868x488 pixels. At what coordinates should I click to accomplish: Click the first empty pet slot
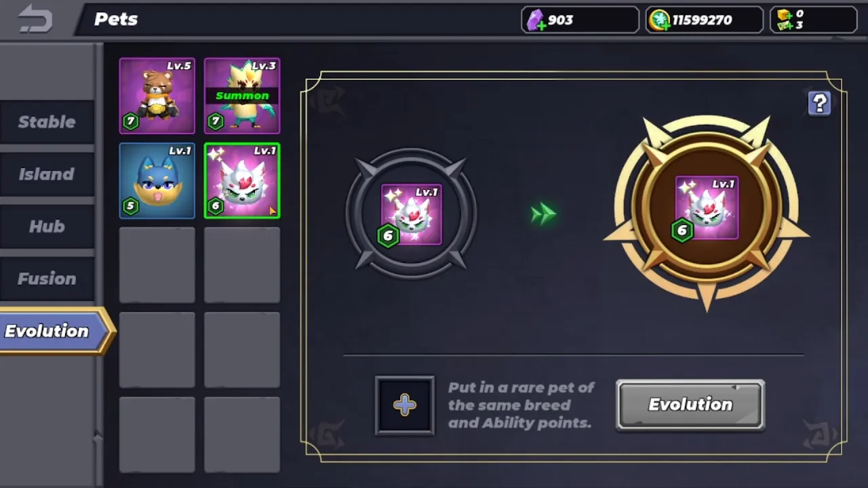[x=157, y=265]
